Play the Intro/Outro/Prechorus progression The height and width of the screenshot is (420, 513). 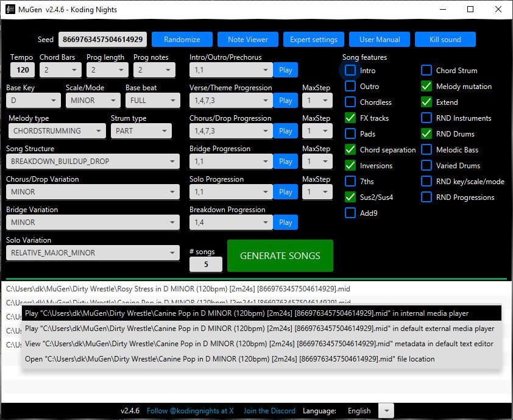click(285, 69)
